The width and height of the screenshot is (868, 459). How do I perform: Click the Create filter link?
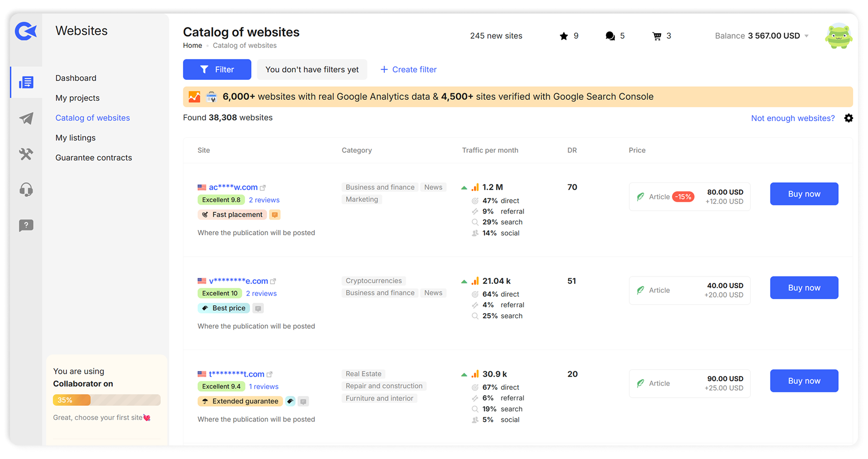click(x=408, y=70)
